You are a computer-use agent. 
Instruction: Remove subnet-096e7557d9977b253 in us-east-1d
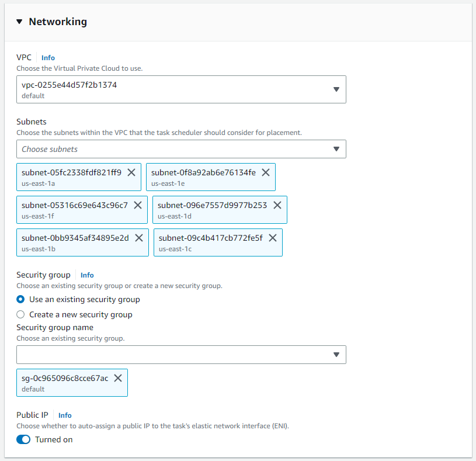click(x=277, y=205)
